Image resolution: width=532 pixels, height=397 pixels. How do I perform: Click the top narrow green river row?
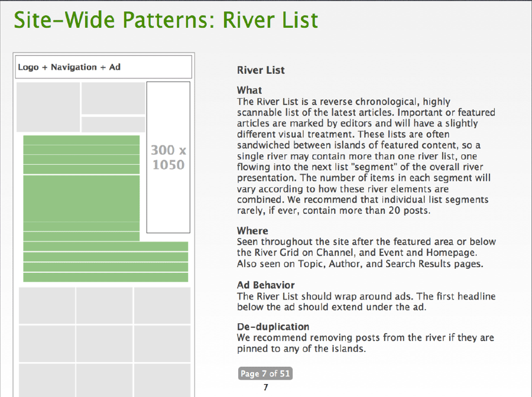coord(82,141)
